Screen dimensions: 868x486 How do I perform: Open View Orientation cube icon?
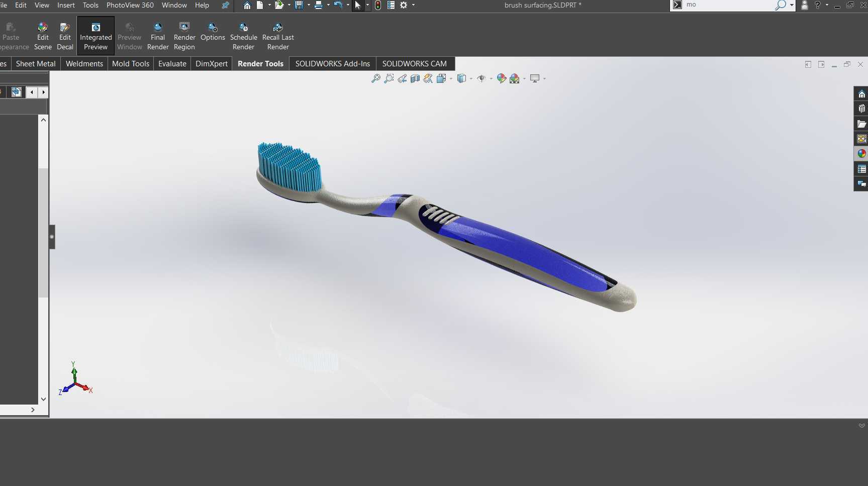click(441, 78)
